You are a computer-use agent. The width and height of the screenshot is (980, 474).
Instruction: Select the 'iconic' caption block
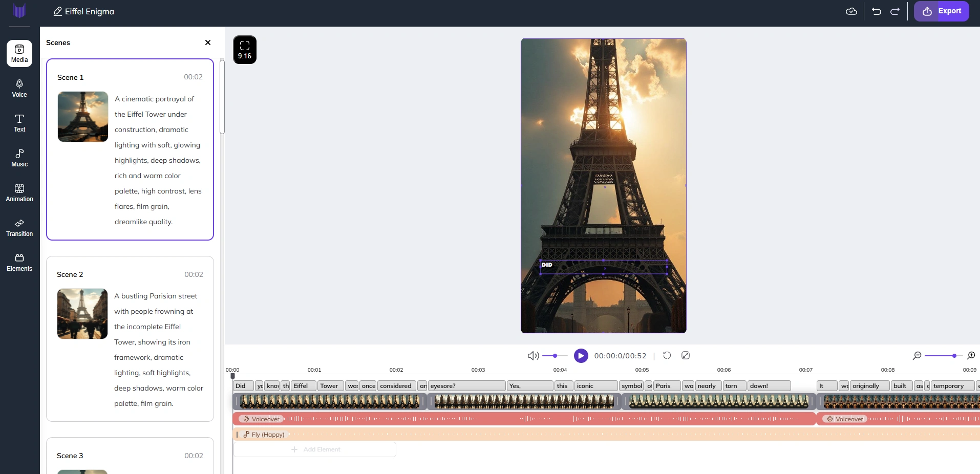tap(596, 386)
